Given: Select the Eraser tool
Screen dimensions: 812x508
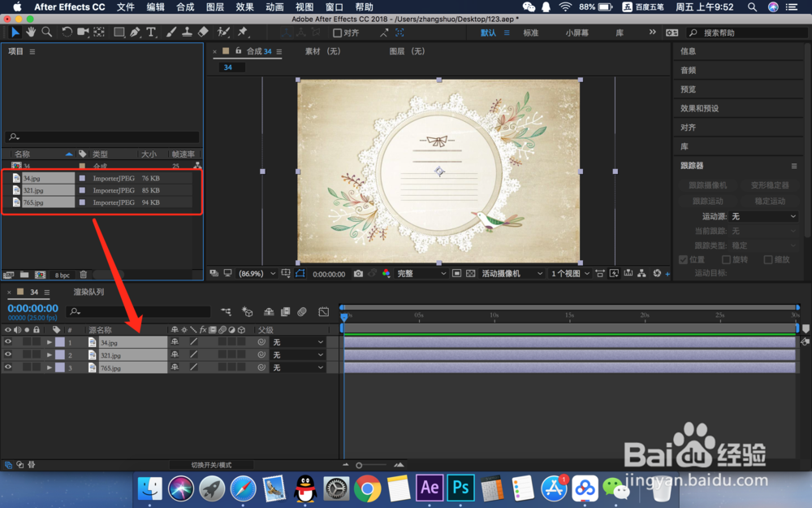Looking at the screenshot, I should click(x=203, y=33).
